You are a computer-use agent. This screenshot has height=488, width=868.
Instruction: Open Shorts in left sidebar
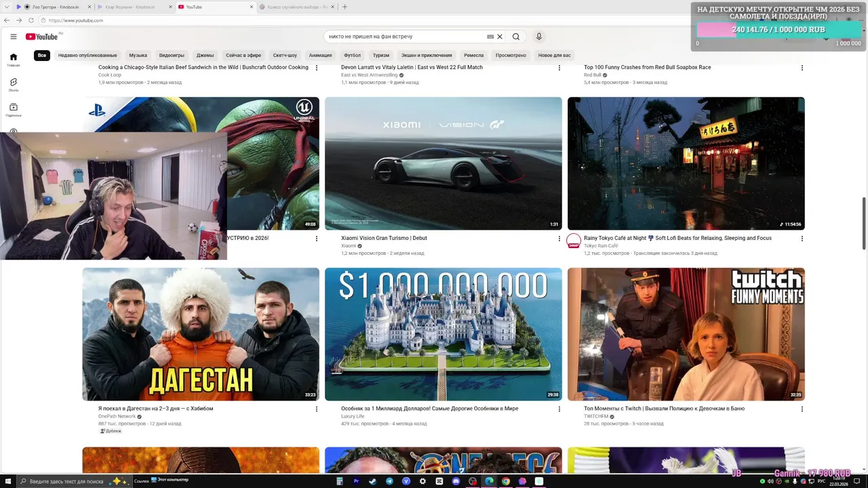(x=13, y=85)
